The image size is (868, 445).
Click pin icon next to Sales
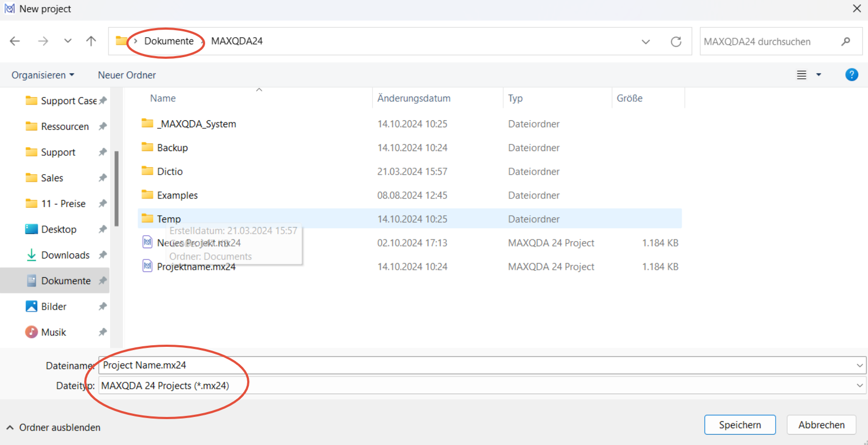coord(103,178)
